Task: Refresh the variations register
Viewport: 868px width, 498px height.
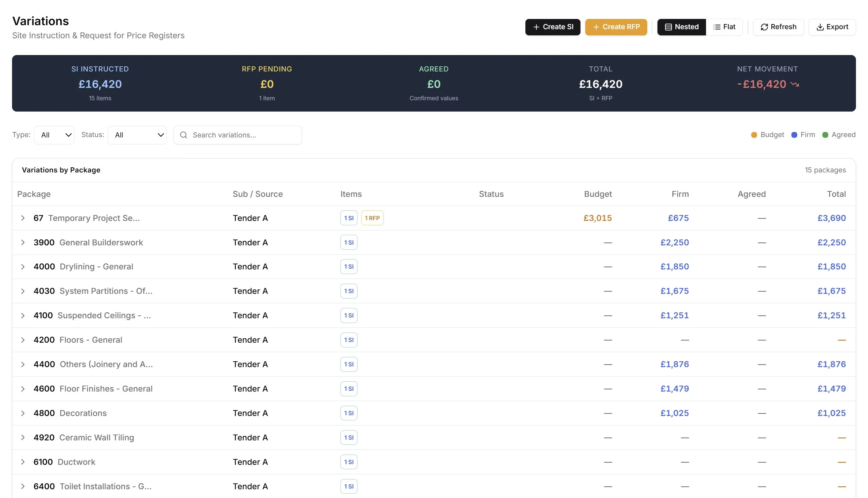Action: pyautogui.click(x=778, y=27)
